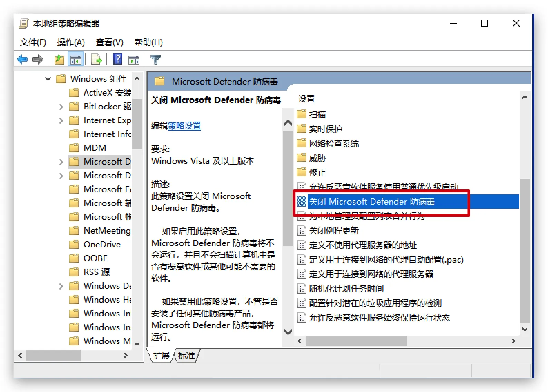The image size is (548, 392).
Task: Click the OneDrive folder icon
Action: [74, 245]
